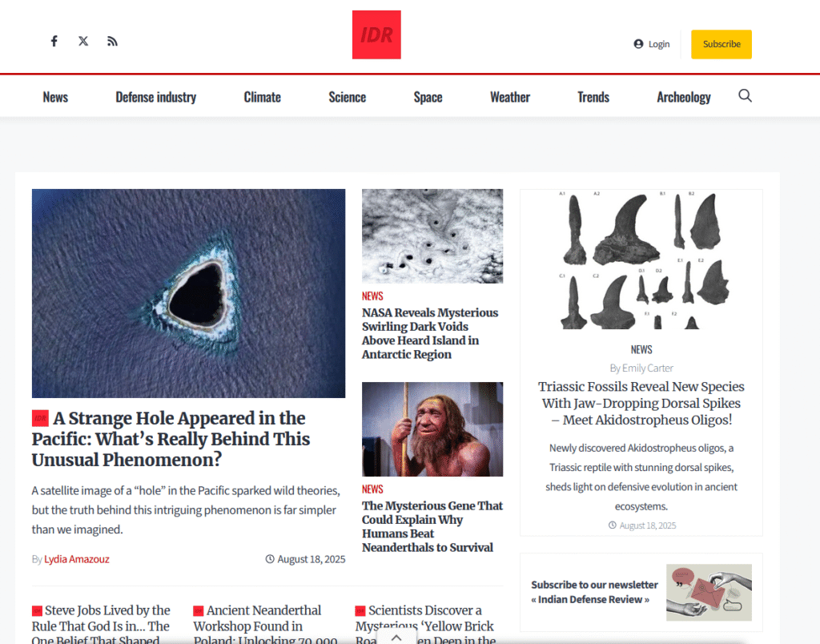Go to the Climate section
Screen dimensions: 820x644
tap(262, 97)
